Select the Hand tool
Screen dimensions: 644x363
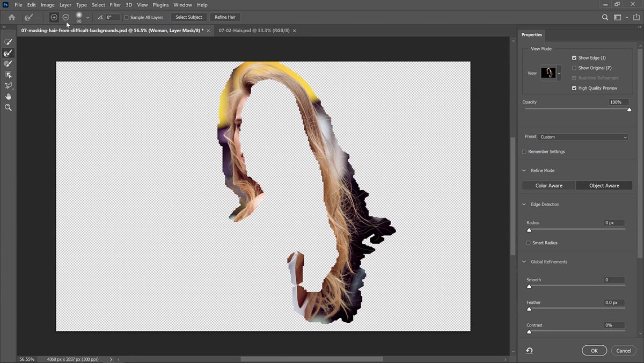coord(8,97)
